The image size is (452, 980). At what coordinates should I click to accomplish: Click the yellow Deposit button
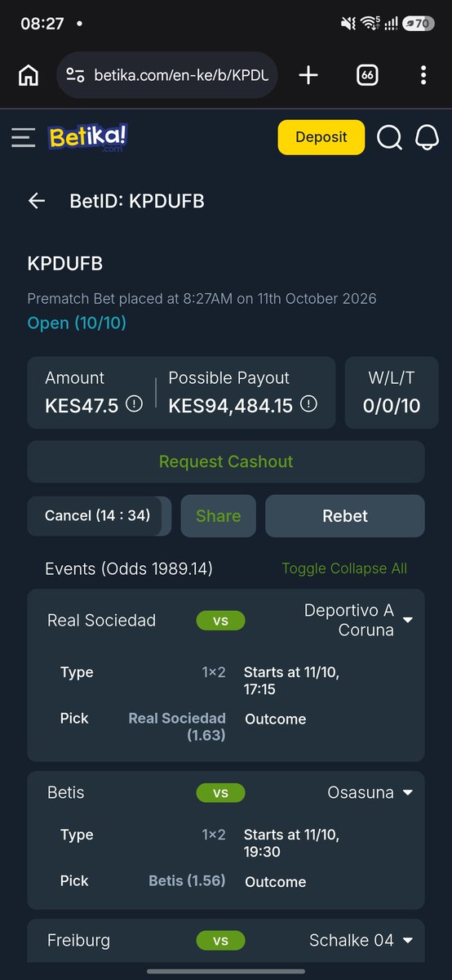pos(321,137)
